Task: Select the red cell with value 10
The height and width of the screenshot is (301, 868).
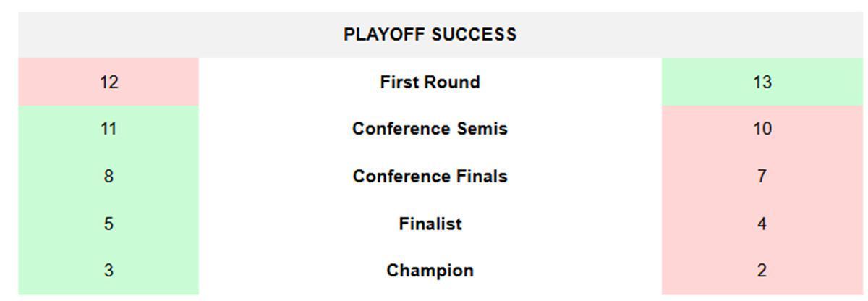Action: pos(762,129)
